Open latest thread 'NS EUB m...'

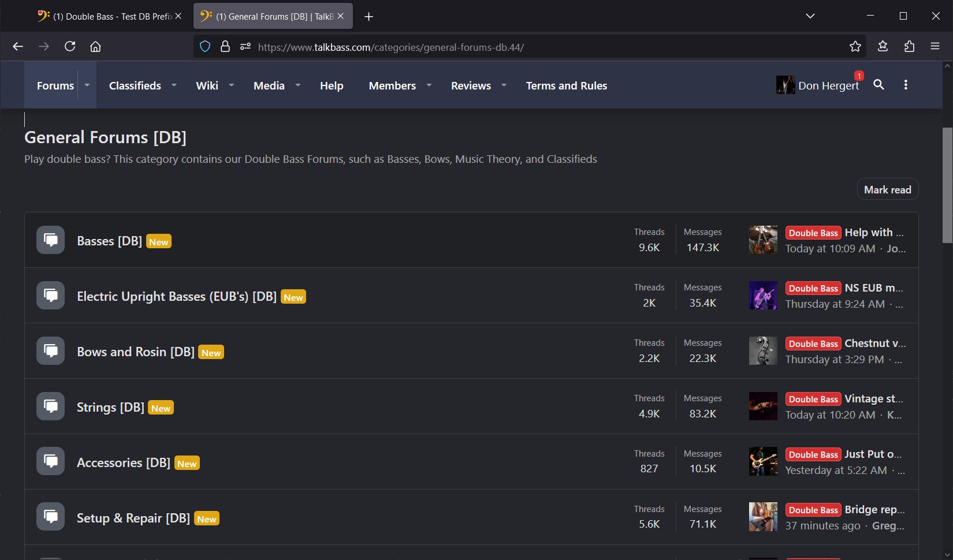click(874, 288)
